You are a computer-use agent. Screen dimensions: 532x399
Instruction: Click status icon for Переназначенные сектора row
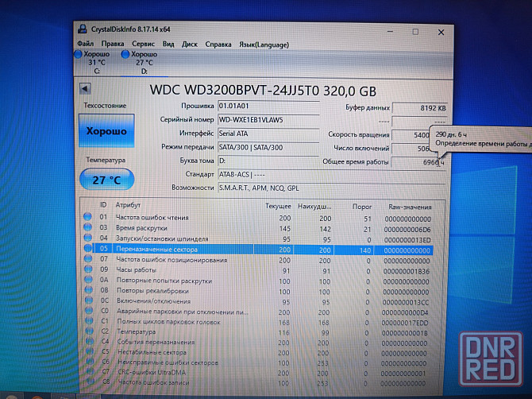[88, 248]
